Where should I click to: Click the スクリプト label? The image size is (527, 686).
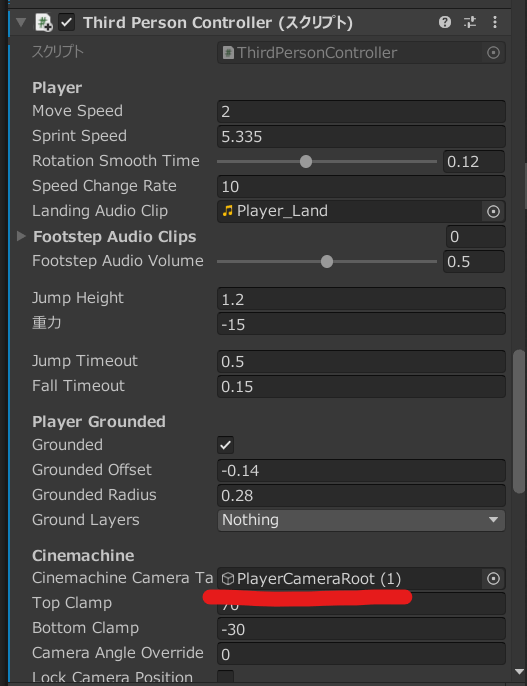point(58,52)
